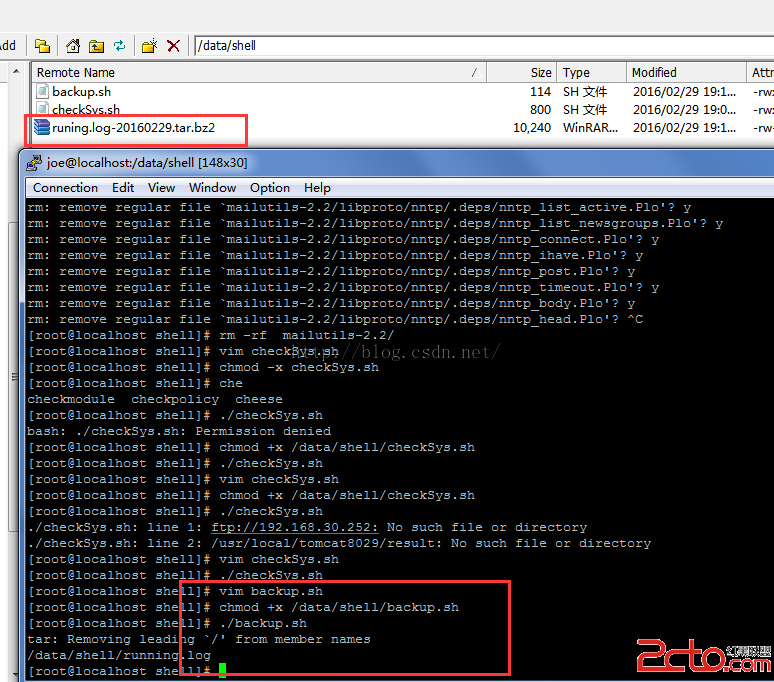Click the '/data/shell/running.log' output line

[119, 655]
